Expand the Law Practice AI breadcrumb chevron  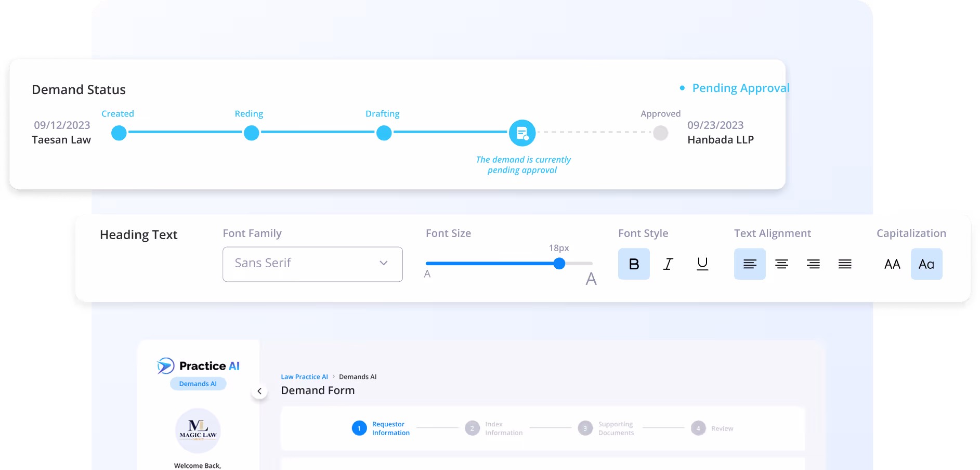pos(334,376)
